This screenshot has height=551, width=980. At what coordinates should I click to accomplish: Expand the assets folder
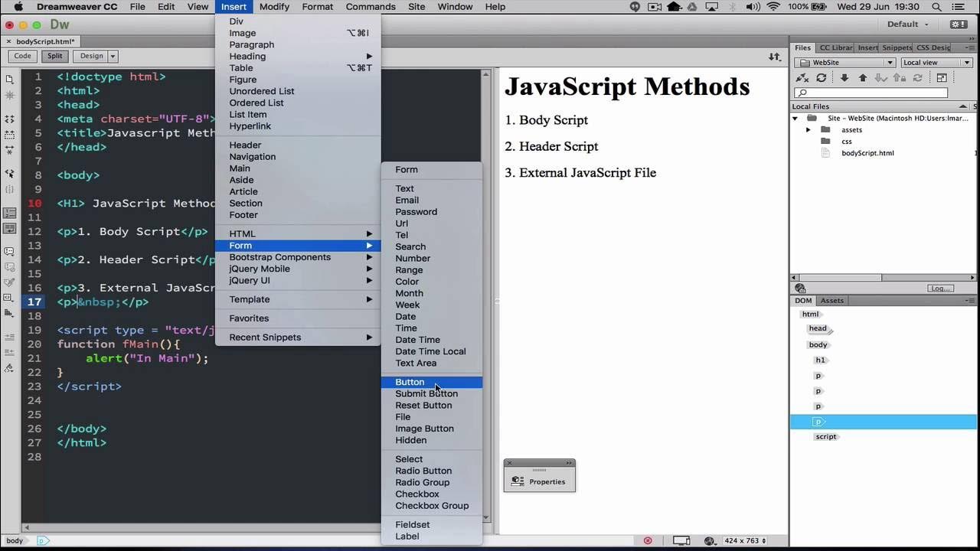pos(808,130)
